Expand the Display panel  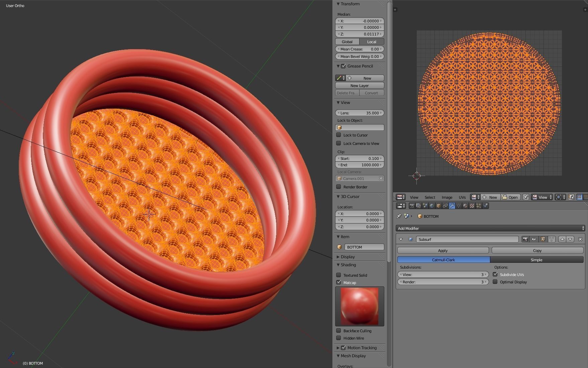tap(338, 257)
